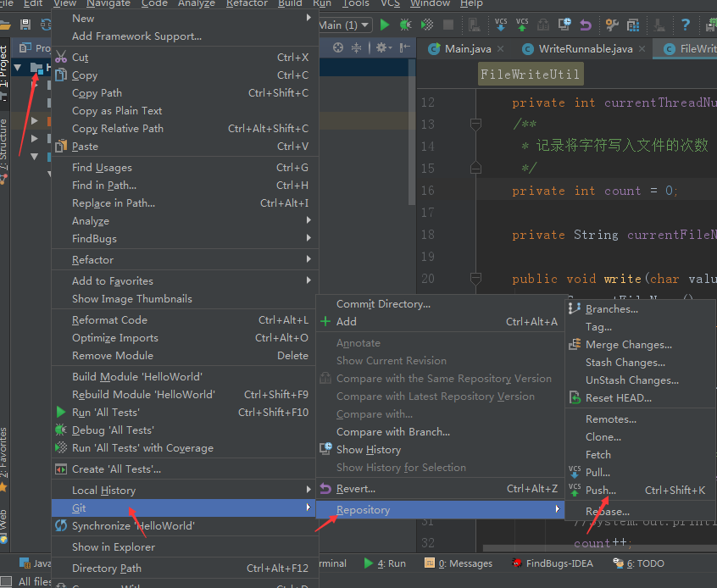Open the Main (1) run configuration dropdown

pos(345,25)
